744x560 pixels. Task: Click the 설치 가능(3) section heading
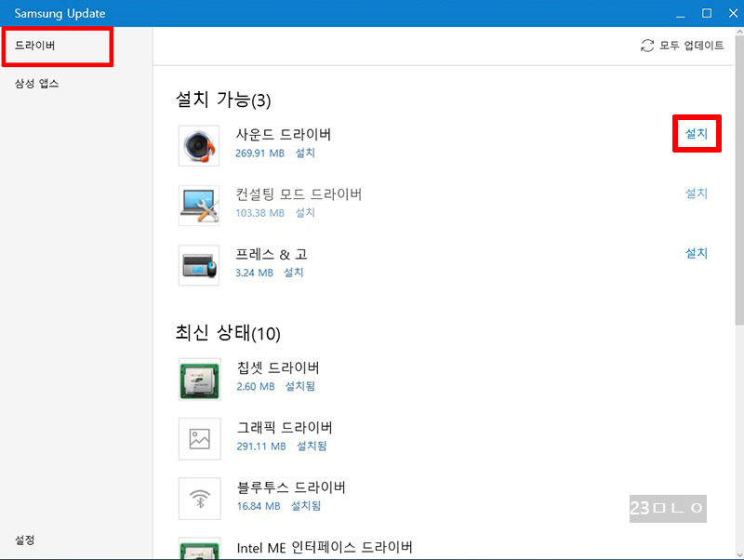coord(223,100)
